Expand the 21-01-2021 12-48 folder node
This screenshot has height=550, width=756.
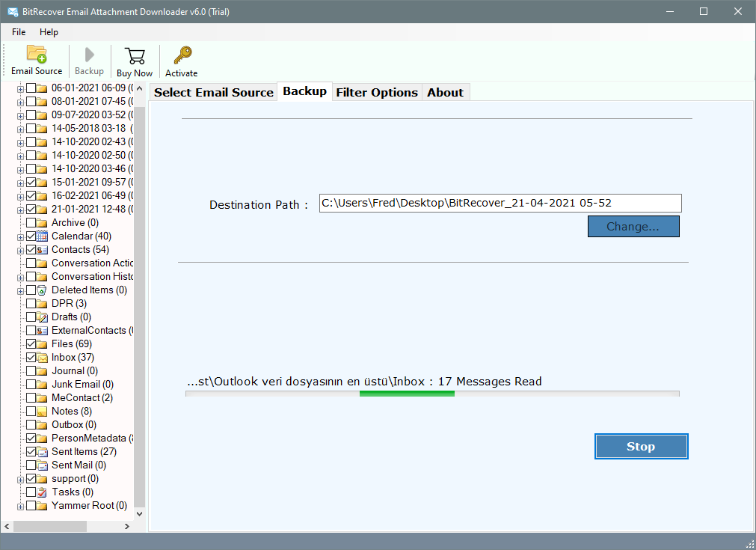(20, 210)
